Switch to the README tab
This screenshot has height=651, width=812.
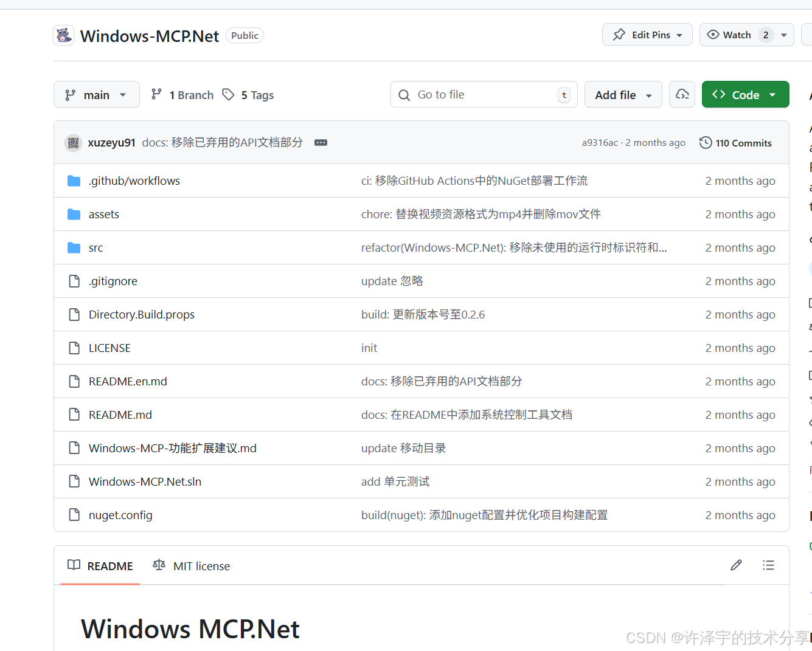pos(100,566)
